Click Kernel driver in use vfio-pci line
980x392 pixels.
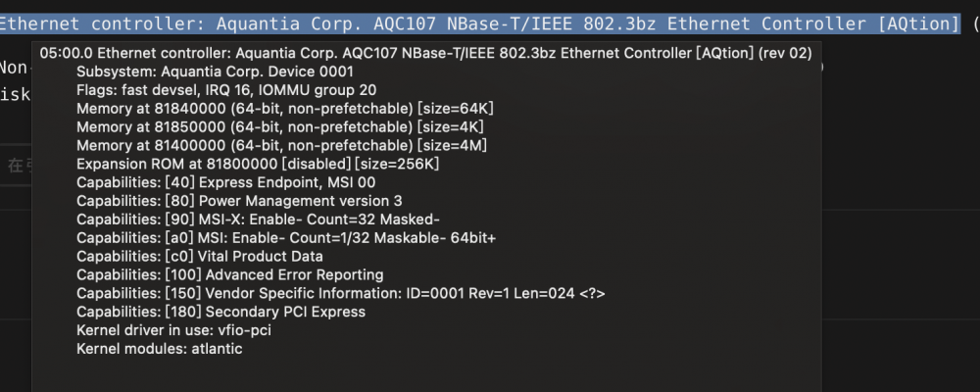(173, 330)
